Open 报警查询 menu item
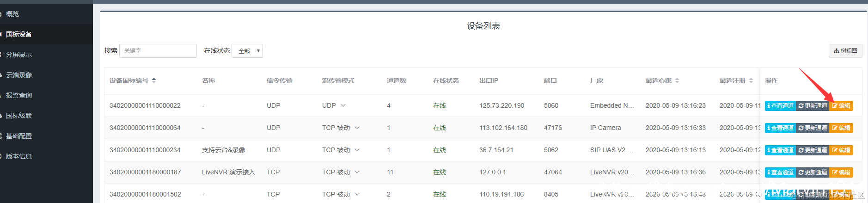 point(19,95)
